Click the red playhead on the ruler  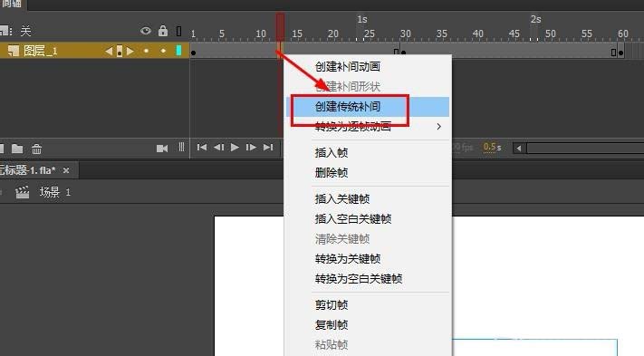pos(280,26)
